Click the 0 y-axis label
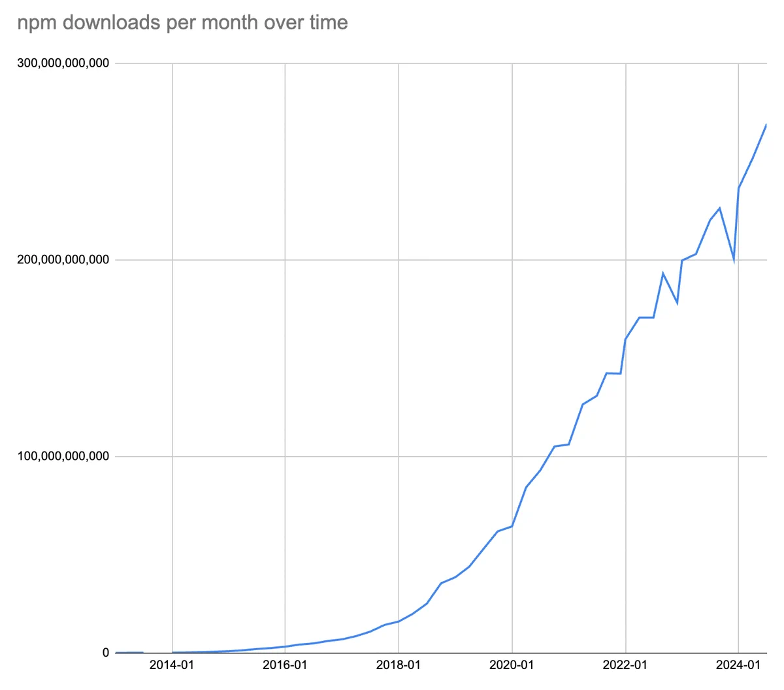784x690 pixels. click(106, 653)
